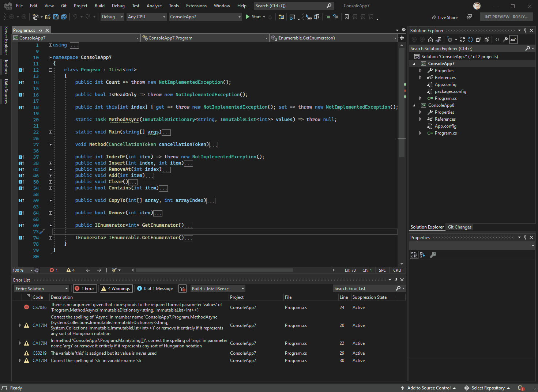Open the Debug configuration dropdown
This screenshot has width=538, height=392.
point(112,17)
